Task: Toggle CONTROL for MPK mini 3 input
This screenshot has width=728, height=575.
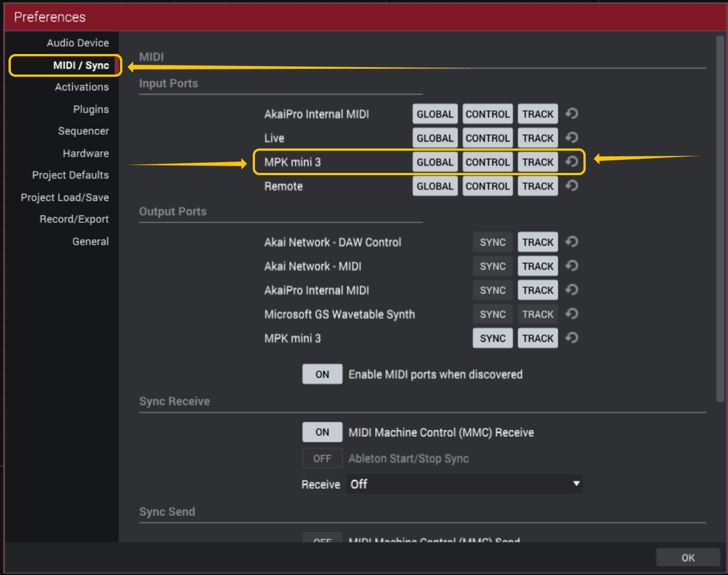Action: pos(488,162)
